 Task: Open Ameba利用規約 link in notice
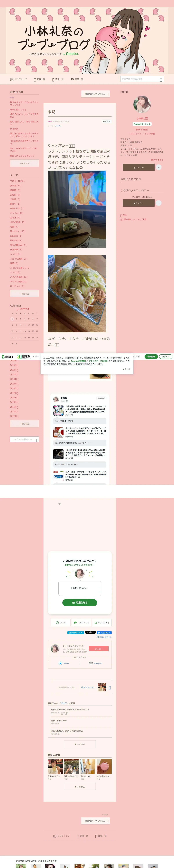click(78, 361)
